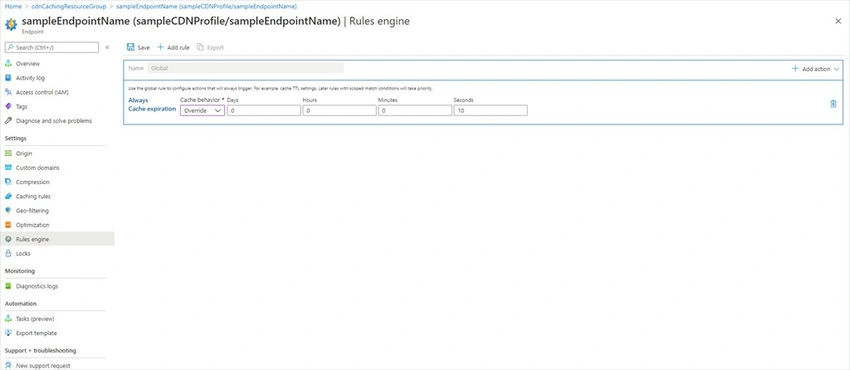The width and height of the screenshot is (850, 370).
Task: Click the Access control (IAM) icon
Action: tap(8, 92)
